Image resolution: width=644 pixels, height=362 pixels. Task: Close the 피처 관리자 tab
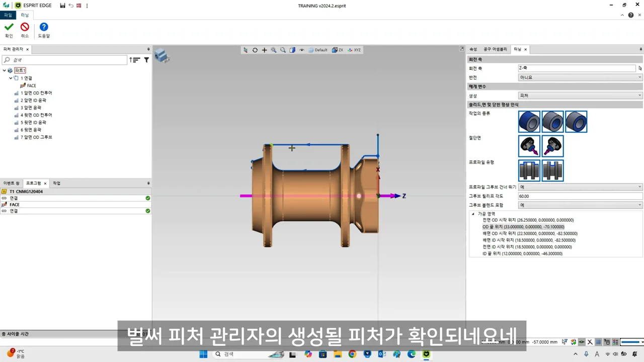coord(28,49)
